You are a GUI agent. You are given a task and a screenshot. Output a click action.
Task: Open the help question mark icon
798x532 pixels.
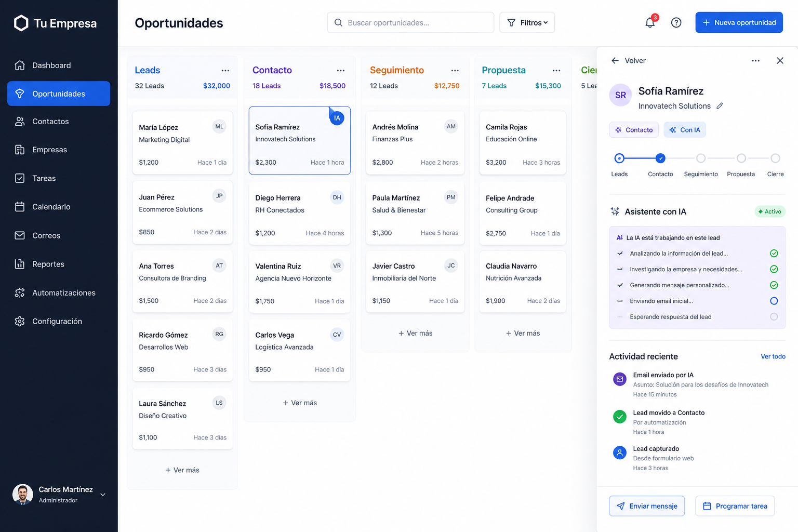click(x=676, y=22)
